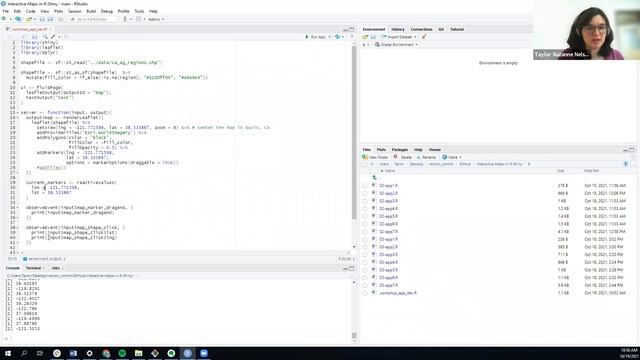
Task: Switch to the Packages tab
Action: [x=400, y=150]
